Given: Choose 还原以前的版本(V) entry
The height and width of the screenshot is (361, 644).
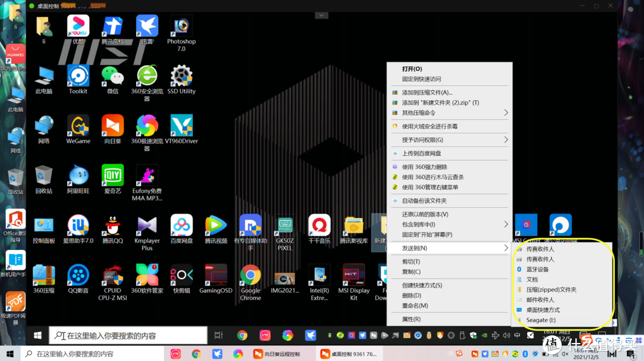Looking at the screenshot, I should pos(450,214).
